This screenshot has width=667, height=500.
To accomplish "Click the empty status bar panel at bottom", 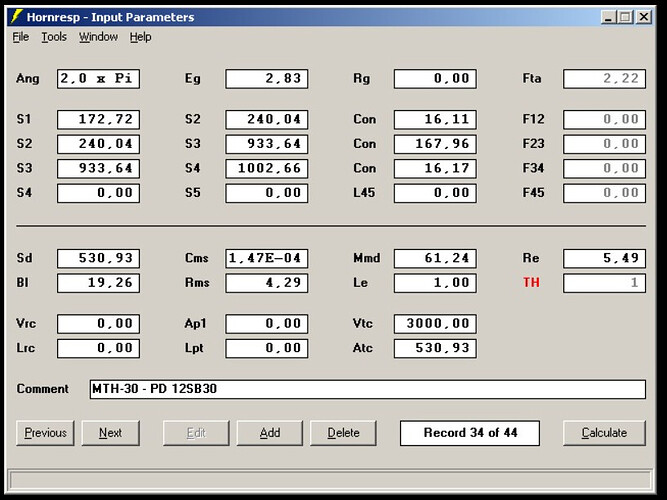I will pos(331,480).
